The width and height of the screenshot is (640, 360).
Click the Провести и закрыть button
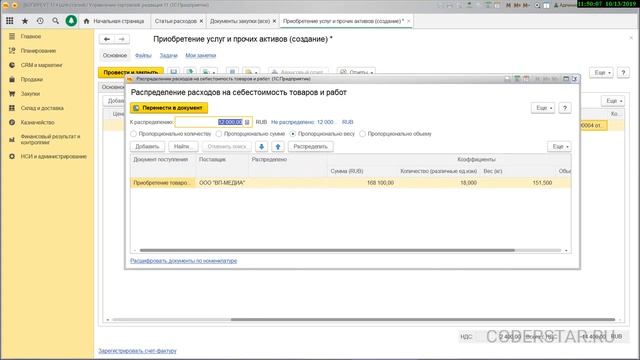click(131, 72)
